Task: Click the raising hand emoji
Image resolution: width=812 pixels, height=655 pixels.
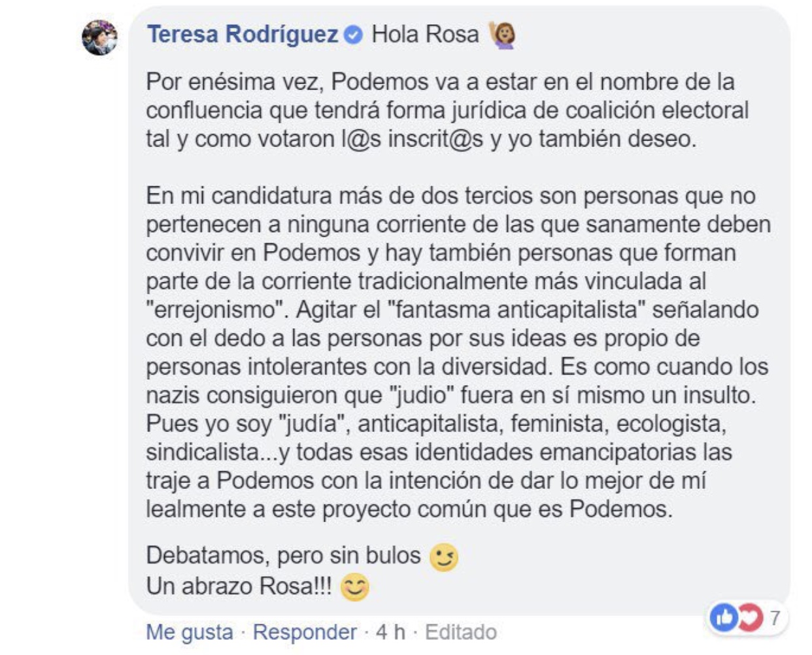Action: coord(503,35)
